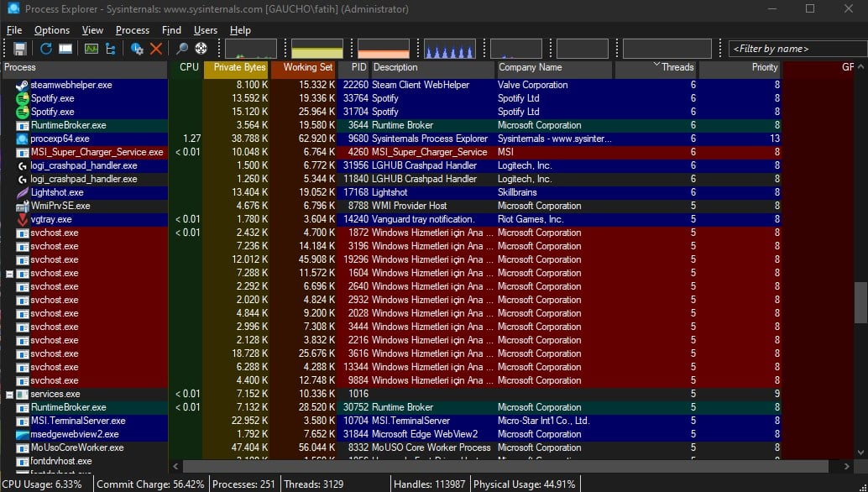Click the Spotify.exe icon with PID 33764
The width and height of the screenshot is (868, 492).
[22, 98]
